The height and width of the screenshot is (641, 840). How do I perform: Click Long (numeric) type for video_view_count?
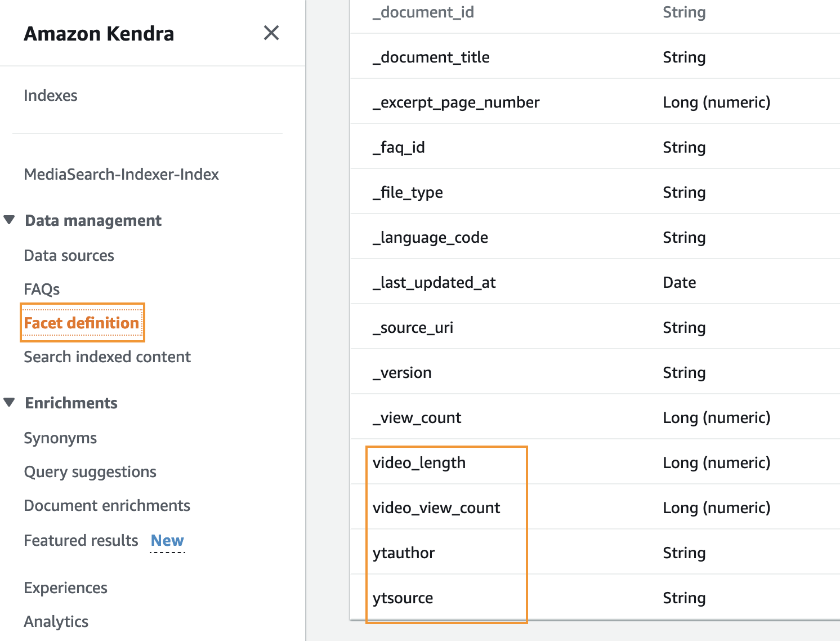717,508
